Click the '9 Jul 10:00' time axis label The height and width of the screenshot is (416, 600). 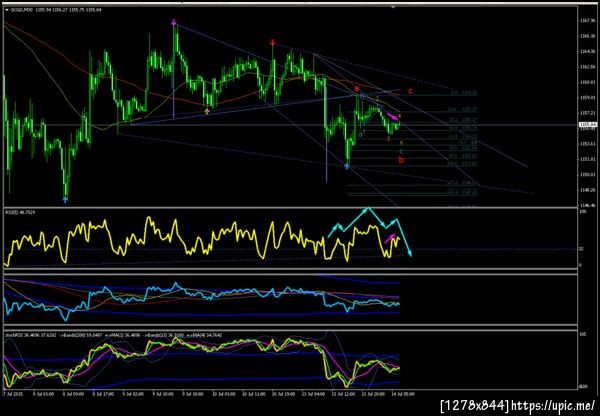[x=161, y=393]
